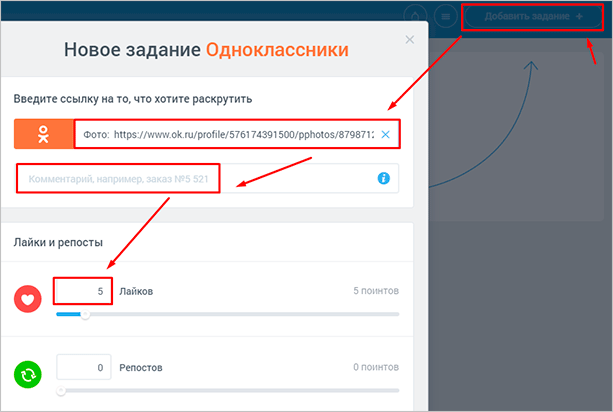Open the comment info icon
613x412 pixels.
point(384,178)
